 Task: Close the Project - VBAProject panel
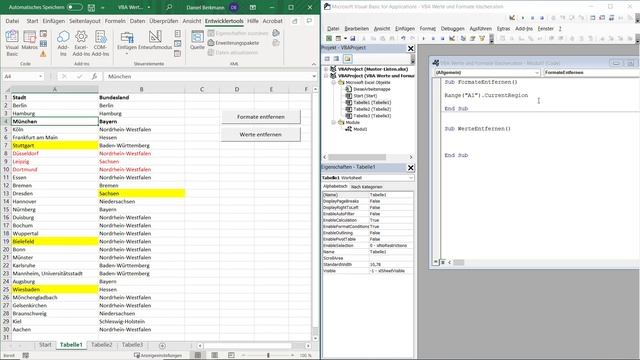[x=411, y=48]
